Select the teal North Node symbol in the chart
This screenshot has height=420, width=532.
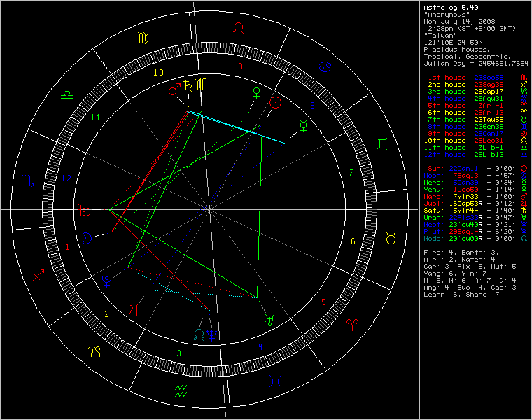pyautogui.click(x=199, y=335)
